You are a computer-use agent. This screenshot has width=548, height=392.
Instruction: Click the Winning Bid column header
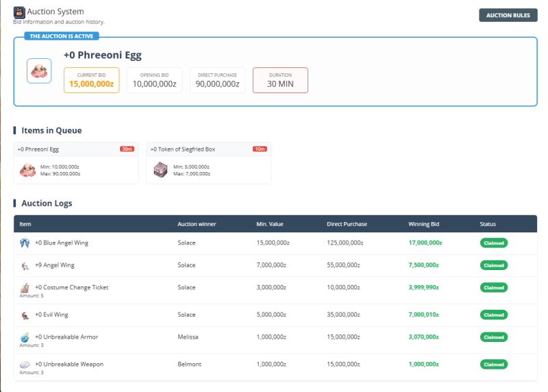pos(424,224)
